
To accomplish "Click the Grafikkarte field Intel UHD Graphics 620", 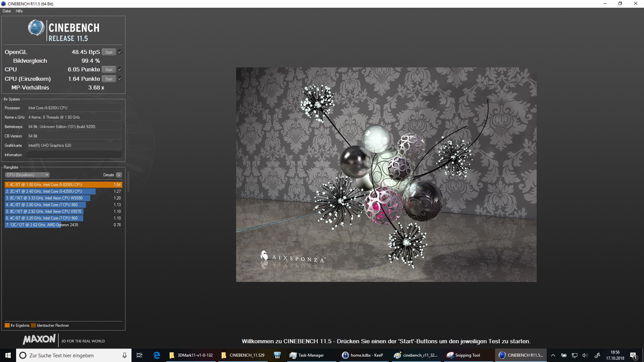I will click(74, 145).
